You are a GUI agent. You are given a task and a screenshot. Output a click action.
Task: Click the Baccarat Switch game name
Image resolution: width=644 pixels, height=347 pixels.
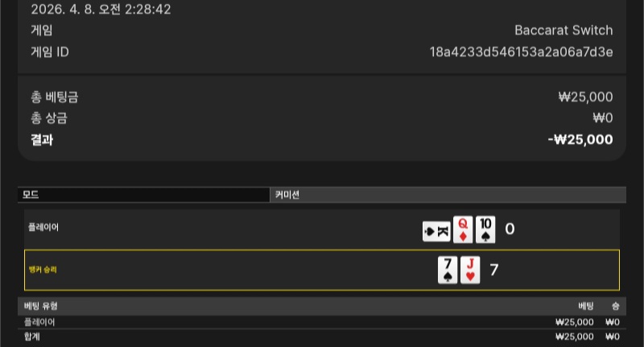point(563,31)
